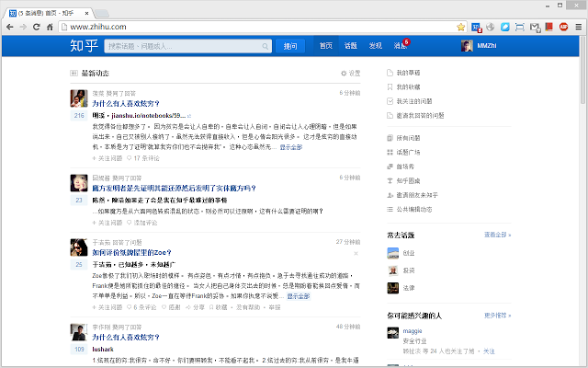The height and width of the screenshot is (368, 588).
Task: Expand first answer with 显示全部
Action: point(290,146)
